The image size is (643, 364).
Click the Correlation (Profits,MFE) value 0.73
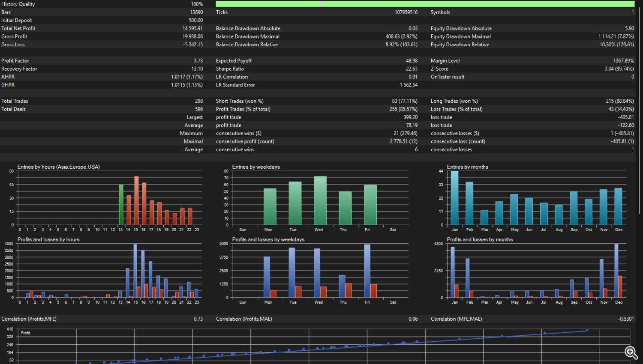[x=198, y=319]
